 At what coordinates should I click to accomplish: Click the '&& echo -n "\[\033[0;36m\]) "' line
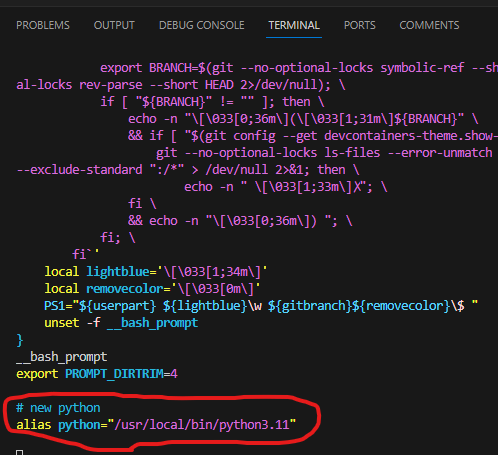pos(240,221)
